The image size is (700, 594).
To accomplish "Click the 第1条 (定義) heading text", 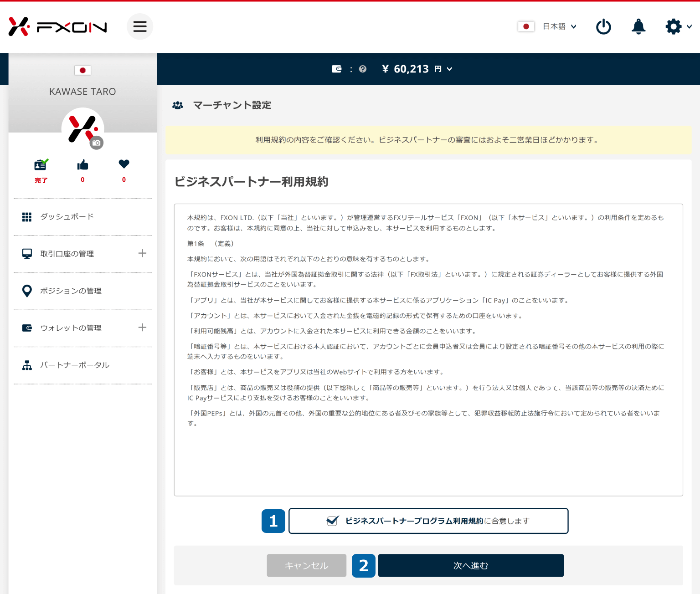I will 211,244.
